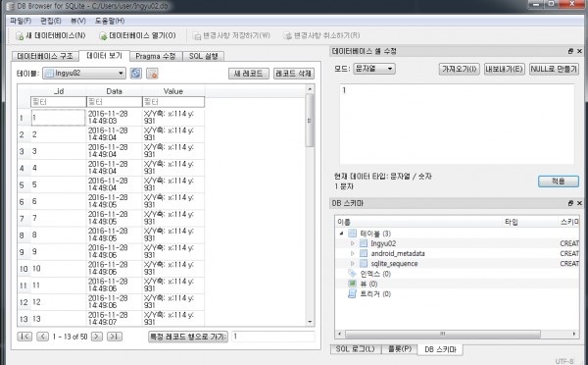
Task: Go to previous records page button
Action: point(43,337)
